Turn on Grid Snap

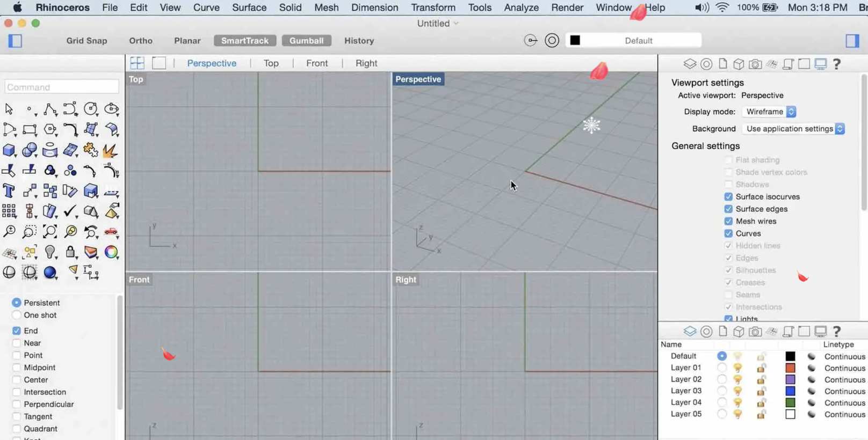coord(86,41)
